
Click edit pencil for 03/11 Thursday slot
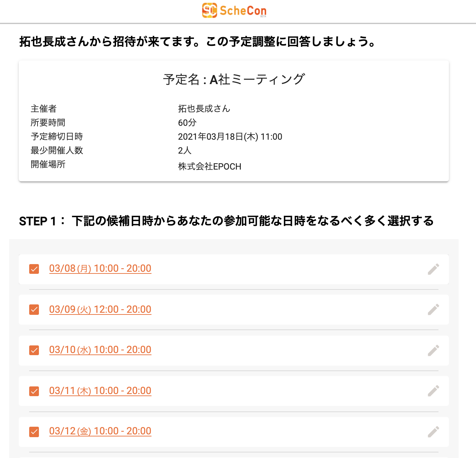pos(433,391)
